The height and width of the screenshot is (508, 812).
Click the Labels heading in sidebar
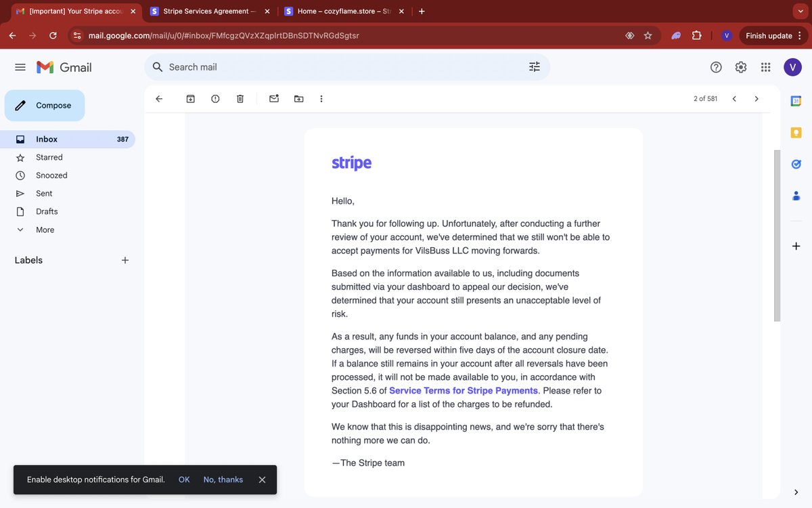28,260
